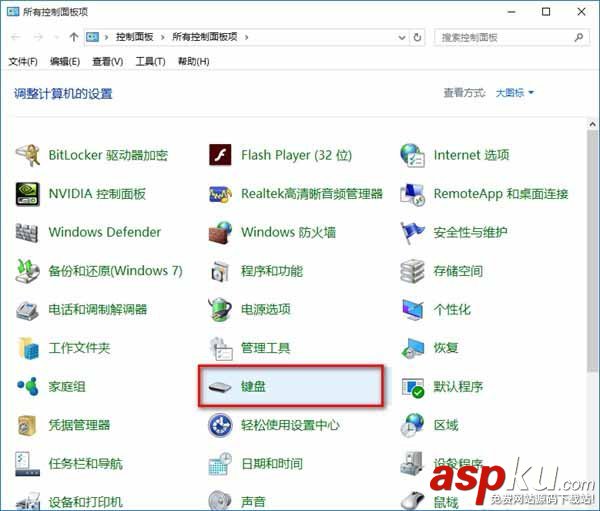Click the NVIDIA 控制面板 icon
The width and height of the screenshot is (600, 511).
click(x=28, y=194)
